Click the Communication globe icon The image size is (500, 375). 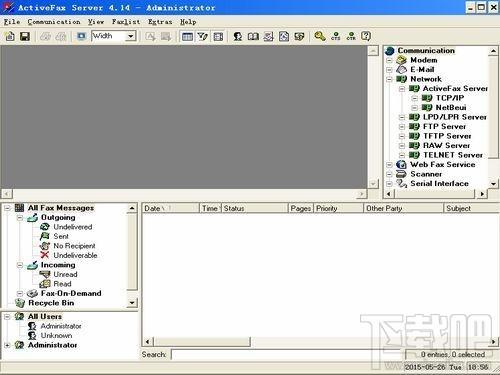[x=389, y=51]
